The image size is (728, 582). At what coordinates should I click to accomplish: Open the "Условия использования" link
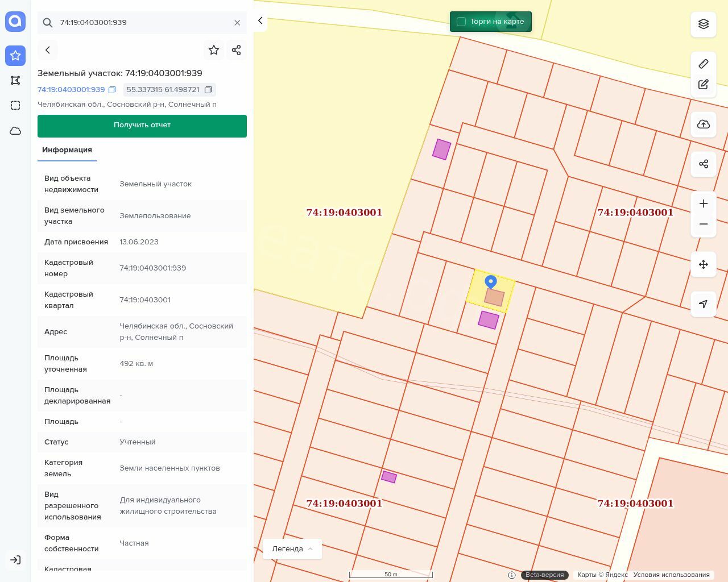click(x=671, y=575)
